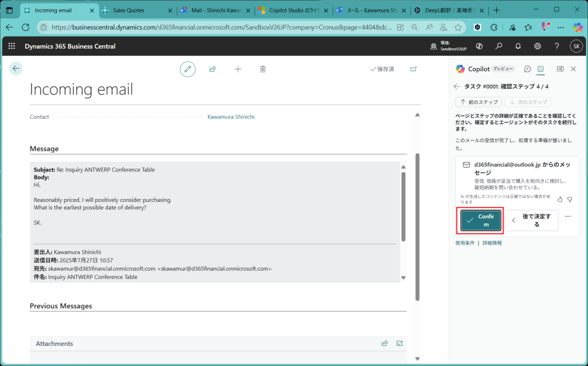Click the 保存済 saved status indicator
The height and width of the screenshot is (366, 588).
tap(382, 69)
